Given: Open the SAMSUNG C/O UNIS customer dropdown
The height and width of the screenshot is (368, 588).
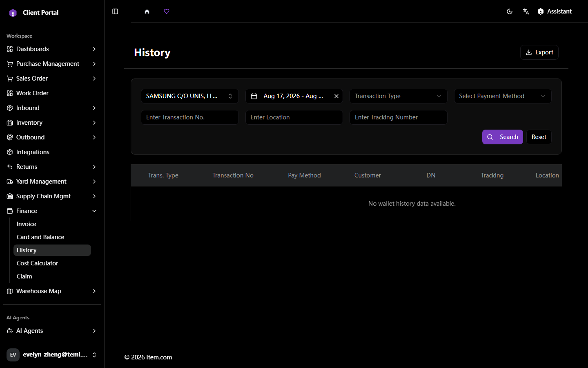Looking at the screenshot, I should (x=190, y=96).
